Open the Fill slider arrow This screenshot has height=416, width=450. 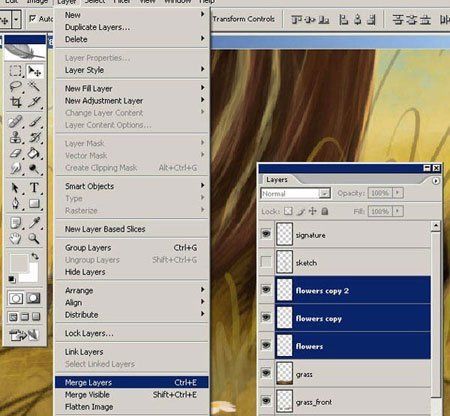coord(398,211)
